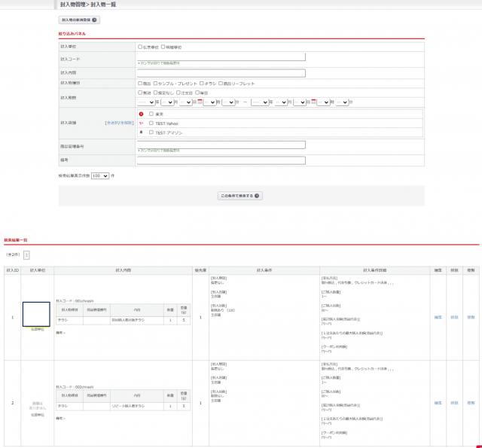The image size is (482, 448).
Task: Click 削除 link for enclosure ID 2
Action: pyautogui.click(x=454, y=403)
